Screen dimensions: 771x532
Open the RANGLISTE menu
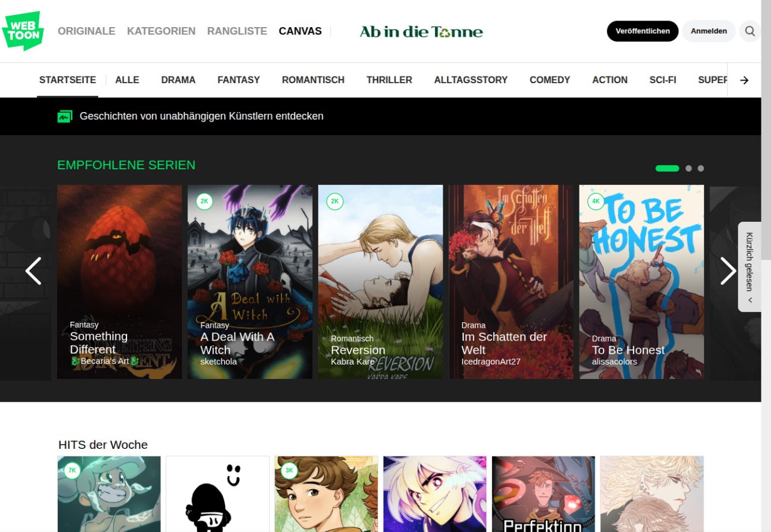pos(237,31)
